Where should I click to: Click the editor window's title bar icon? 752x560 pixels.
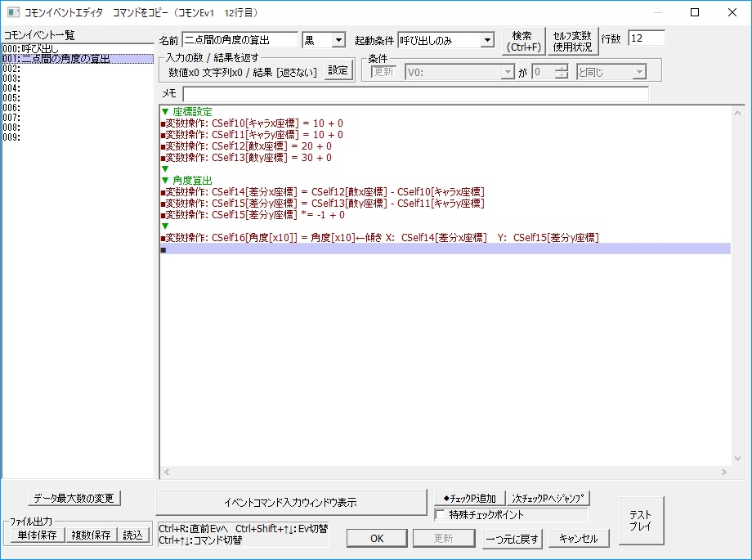(13, 12)
